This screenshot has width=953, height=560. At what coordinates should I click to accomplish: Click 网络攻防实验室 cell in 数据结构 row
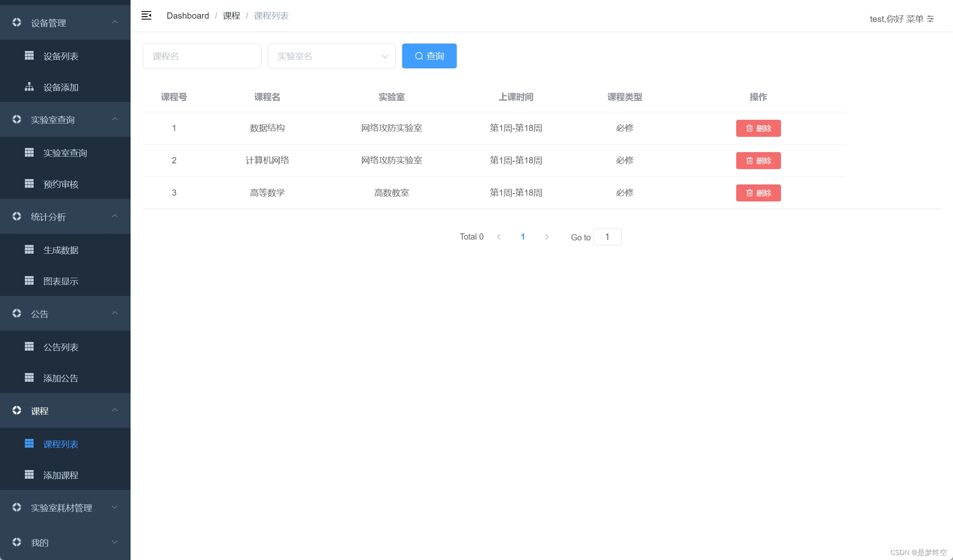[x=392, y=128]
